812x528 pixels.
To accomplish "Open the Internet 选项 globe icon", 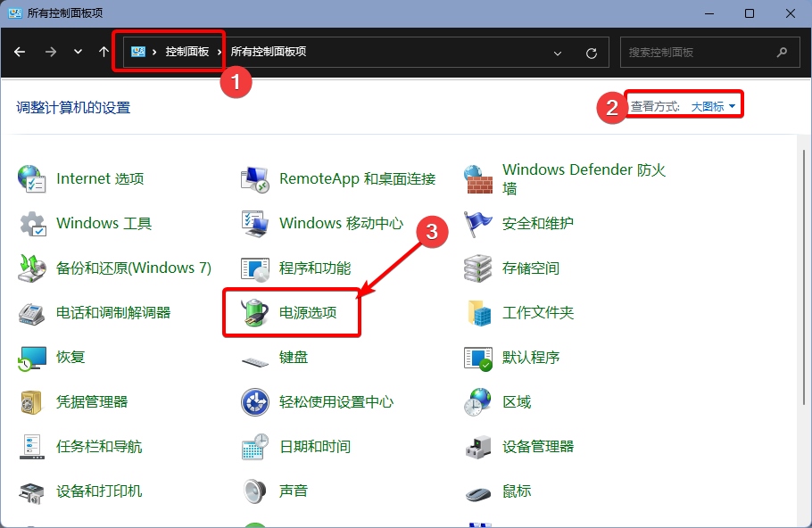I will (31, 179).
